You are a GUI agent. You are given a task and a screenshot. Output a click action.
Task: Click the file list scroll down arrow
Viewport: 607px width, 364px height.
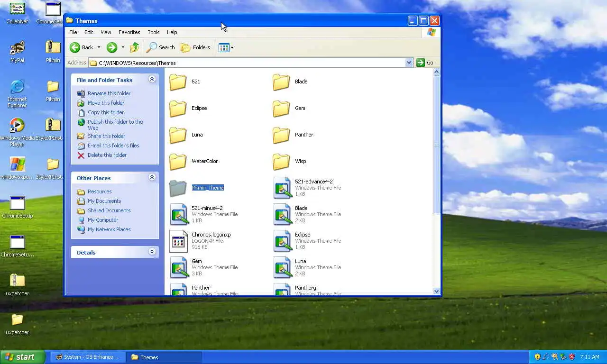(436, 291)
